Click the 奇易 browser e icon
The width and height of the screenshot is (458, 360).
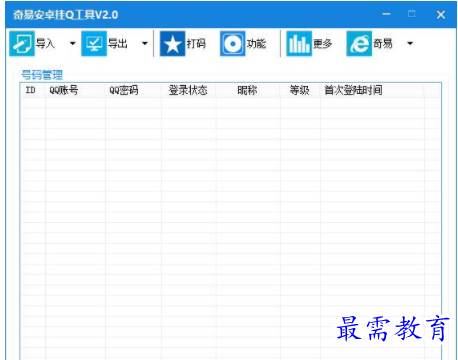[x=359, y=44]
